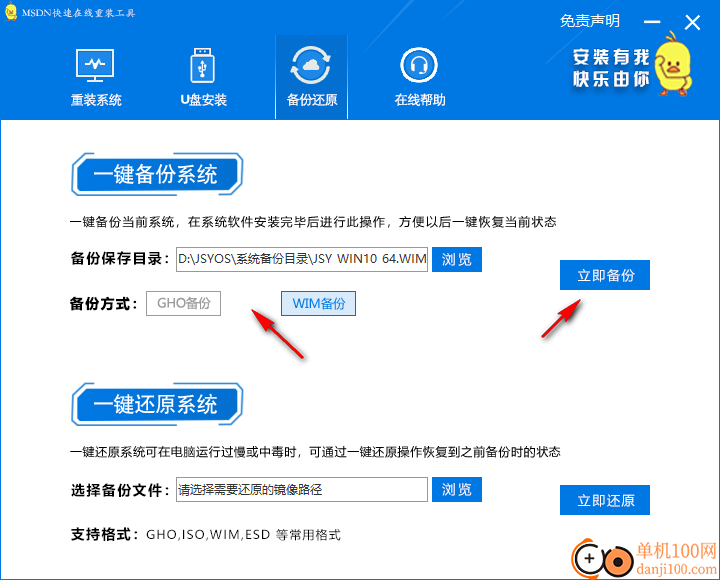Viewport: 720px width, 580px height.
Task: Open the 在线帮助 online help tab
Action: coord(419,77)
